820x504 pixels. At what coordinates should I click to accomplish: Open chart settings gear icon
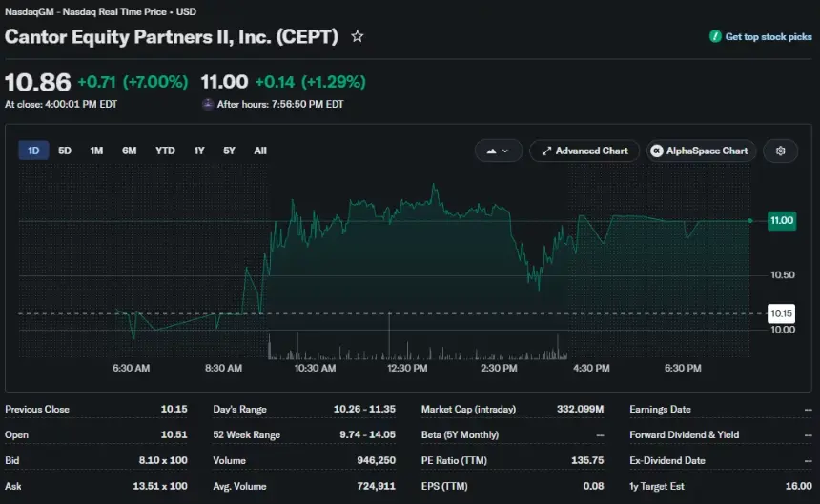[x=780, y=151]
